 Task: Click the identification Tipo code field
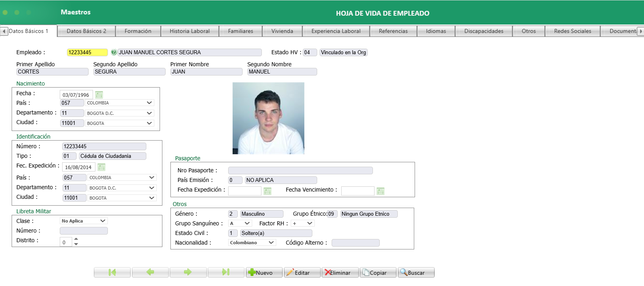(69, 156)
